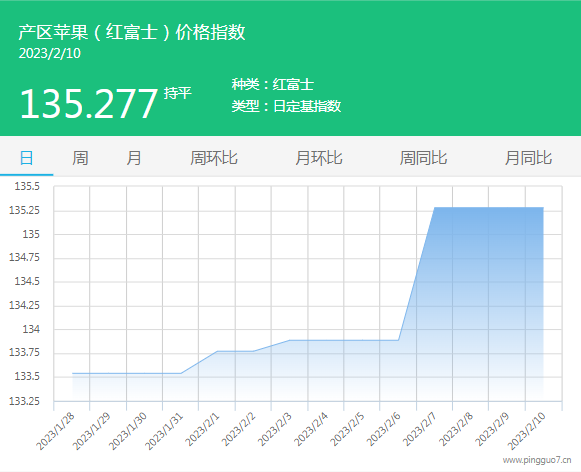
Task: Click the www.pingguo7.cn watermark link
Action: pyautogui.click(x=537, y=460)
